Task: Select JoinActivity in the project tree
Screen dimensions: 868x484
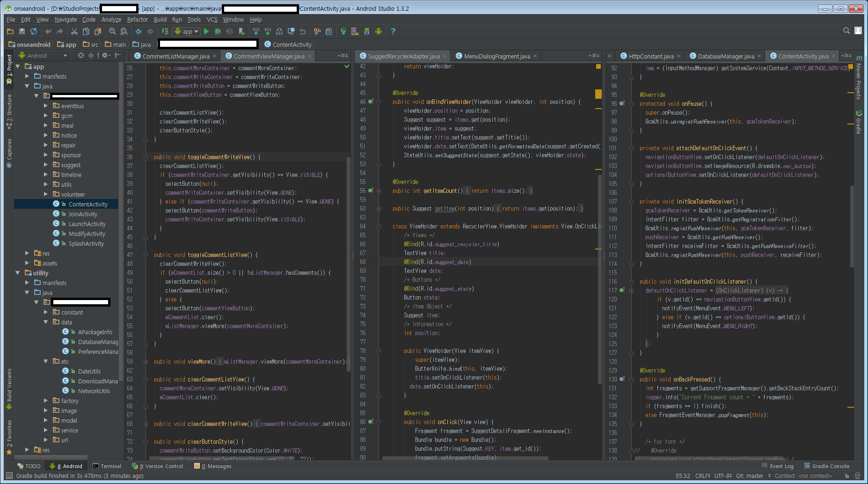Action: click(83, 214)
